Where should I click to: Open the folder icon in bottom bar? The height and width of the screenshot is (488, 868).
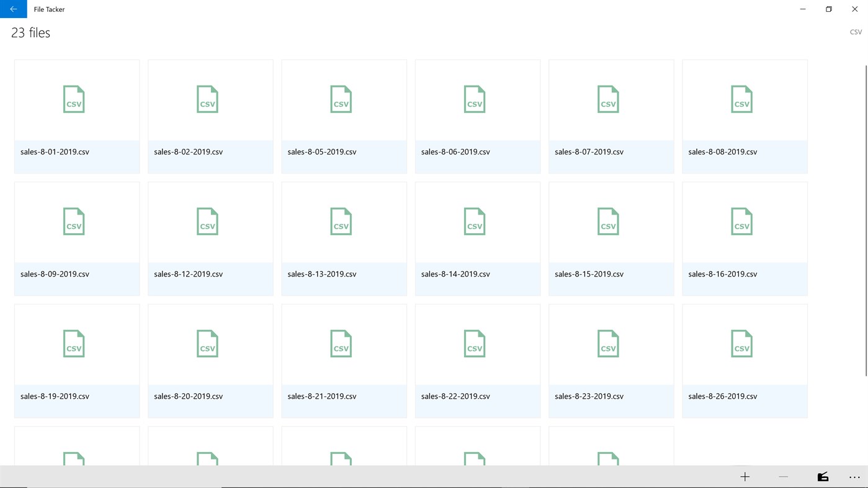pos(823,477)
